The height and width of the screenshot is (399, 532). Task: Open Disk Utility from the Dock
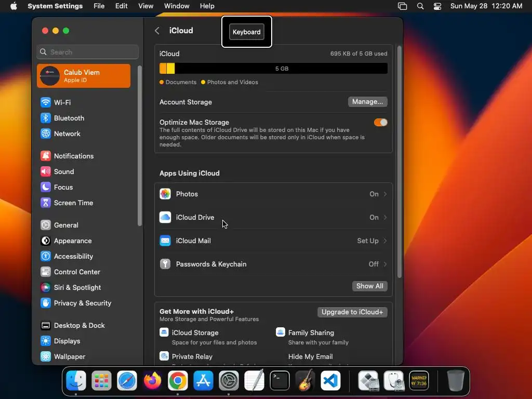tap(394, 381)
